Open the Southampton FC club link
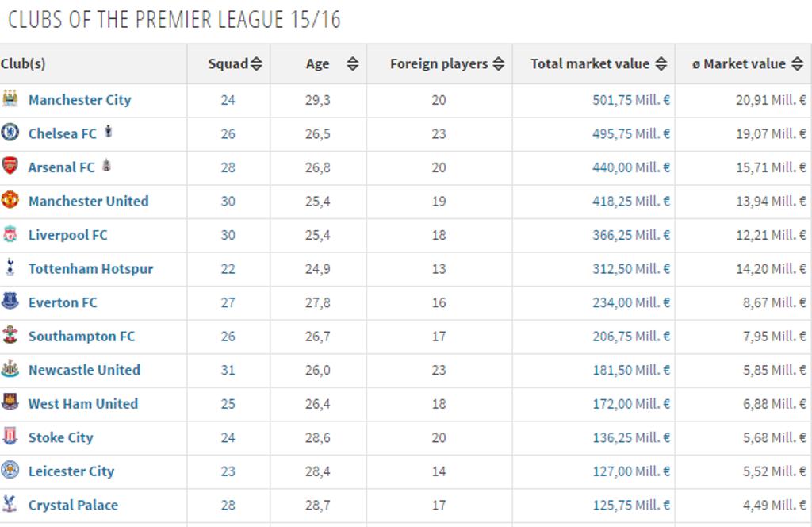Image resolution: width=812 pixels, height=527 pixels. tap(82, 337)
